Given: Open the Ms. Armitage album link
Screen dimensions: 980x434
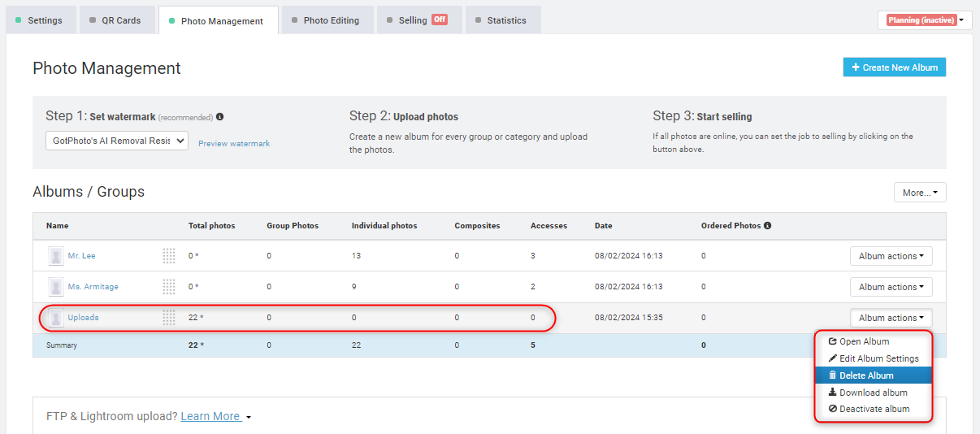Looking at the screenshot, I should (93, 287).
